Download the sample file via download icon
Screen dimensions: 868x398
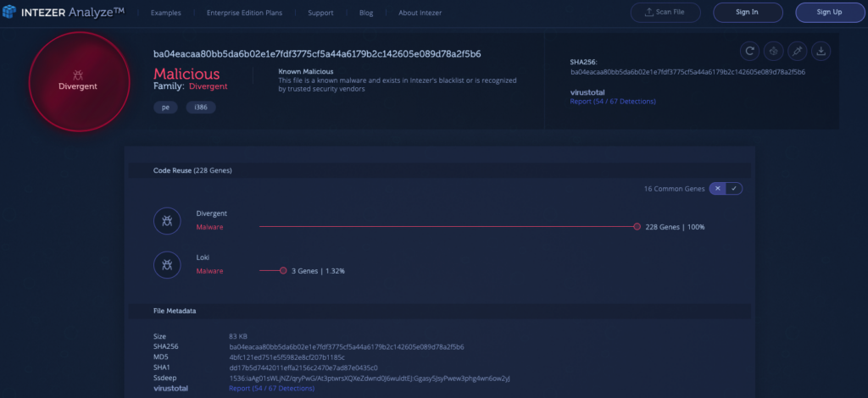point(821,52)
